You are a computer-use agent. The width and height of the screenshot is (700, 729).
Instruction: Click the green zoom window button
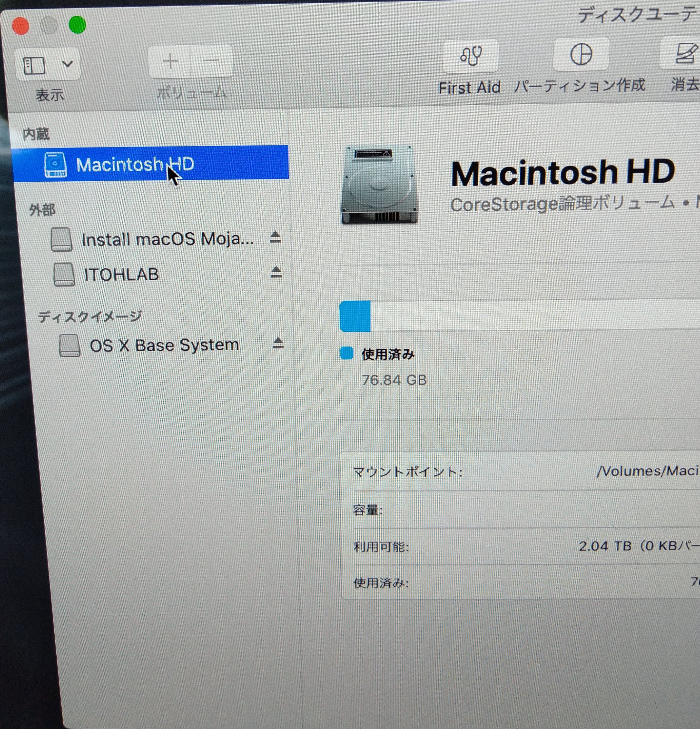coord(77,25)
